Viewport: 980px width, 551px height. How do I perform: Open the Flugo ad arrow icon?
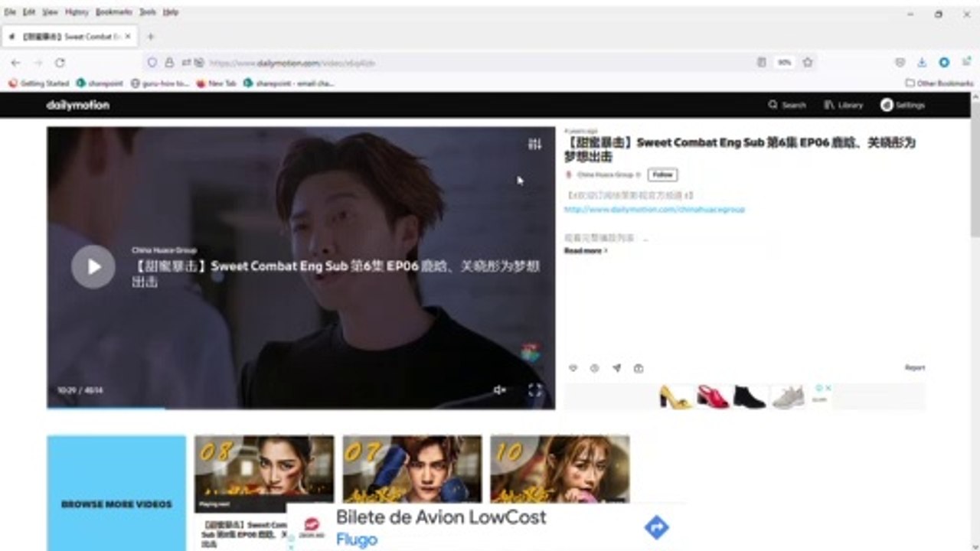656,527
